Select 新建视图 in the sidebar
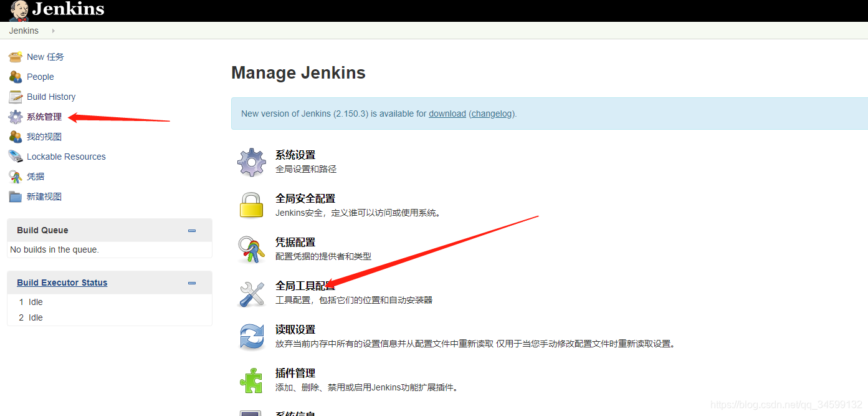868x416 pixels. [x=44, y=196]
